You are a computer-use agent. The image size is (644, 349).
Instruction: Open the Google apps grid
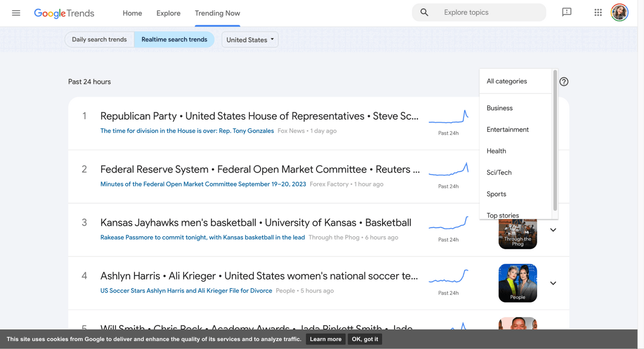pos(598,13)
